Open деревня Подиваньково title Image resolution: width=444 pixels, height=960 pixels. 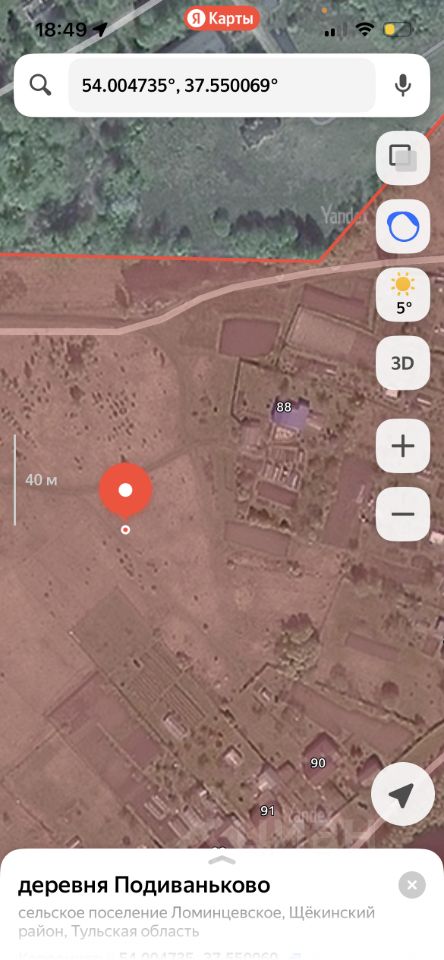(x=144, y=885)
